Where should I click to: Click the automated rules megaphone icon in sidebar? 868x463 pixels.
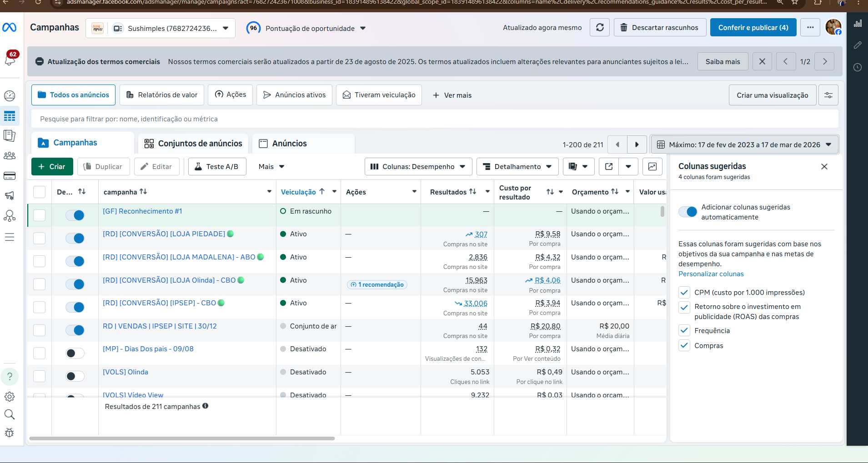coord(10,196)
